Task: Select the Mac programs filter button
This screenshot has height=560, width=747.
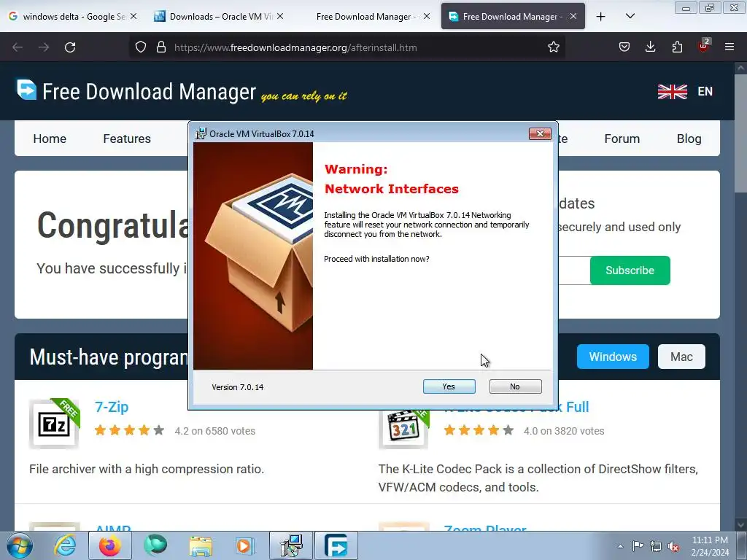Action: [681, 357]
